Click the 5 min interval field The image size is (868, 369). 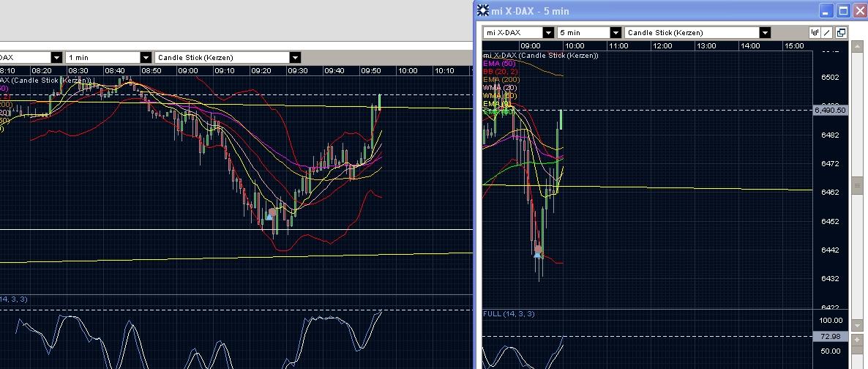[x=583, y=33]
